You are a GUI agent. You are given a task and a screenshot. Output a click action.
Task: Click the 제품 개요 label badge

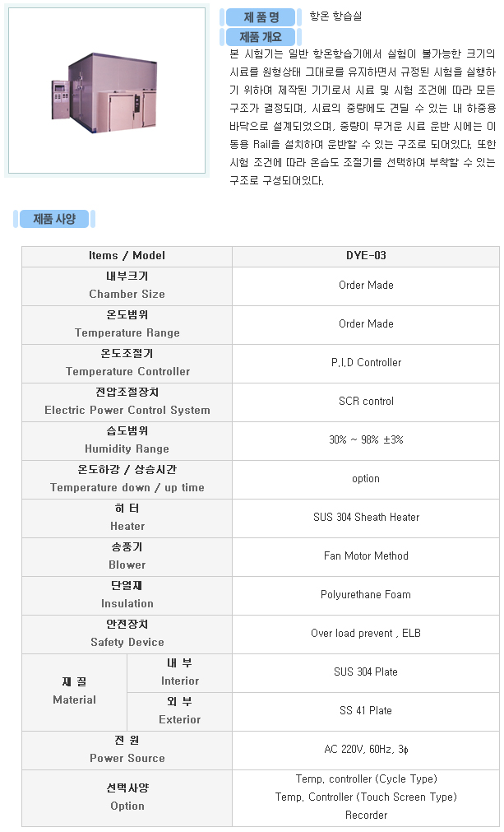coord(261,37)
